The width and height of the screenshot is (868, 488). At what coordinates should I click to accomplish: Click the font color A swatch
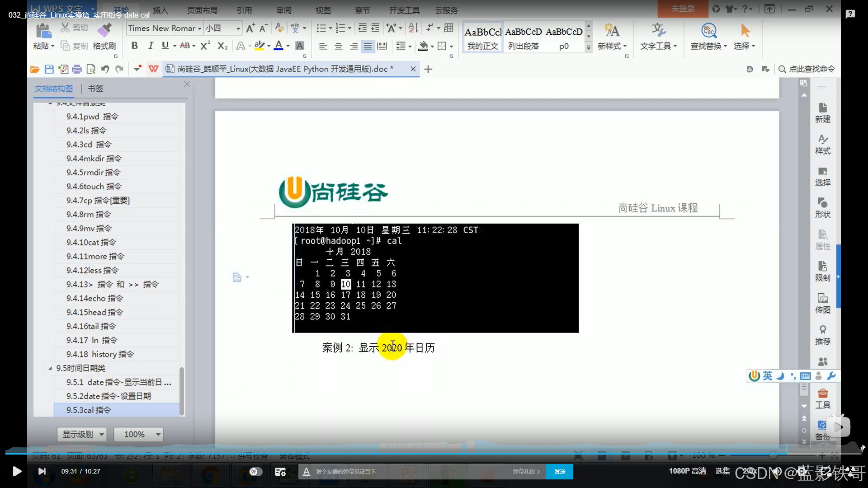[278, 46]
